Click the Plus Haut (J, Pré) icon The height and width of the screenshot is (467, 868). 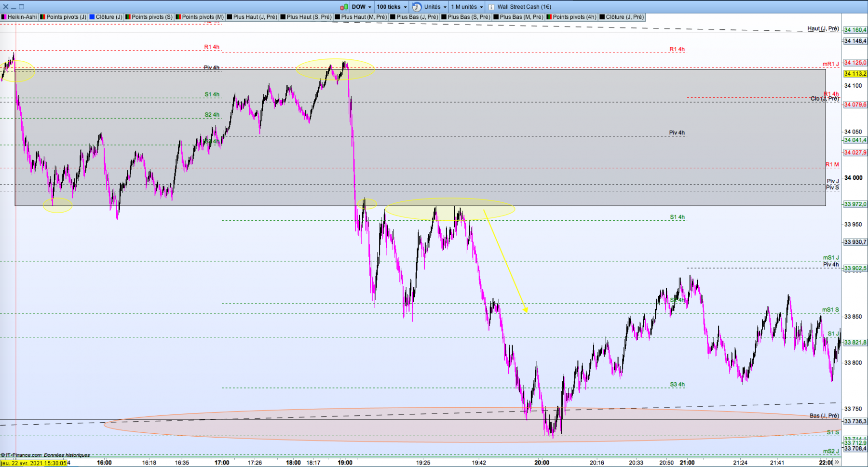(x=230, y=17)
